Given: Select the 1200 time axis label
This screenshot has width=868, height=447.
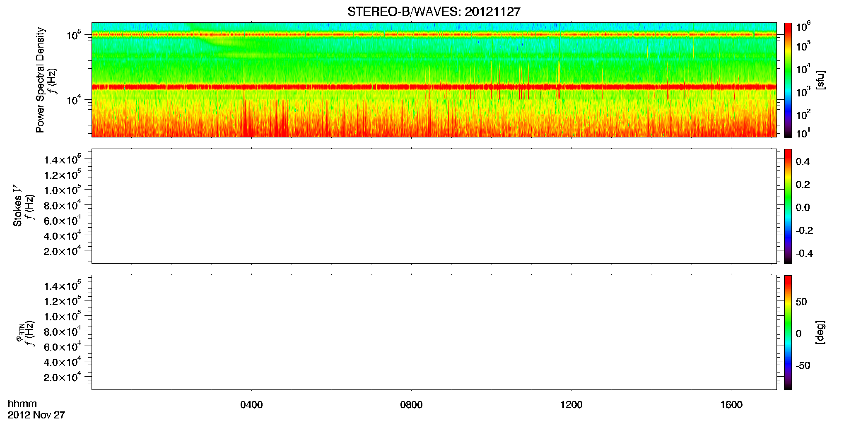Looking at the screenshot, I should tap(571, 405).
